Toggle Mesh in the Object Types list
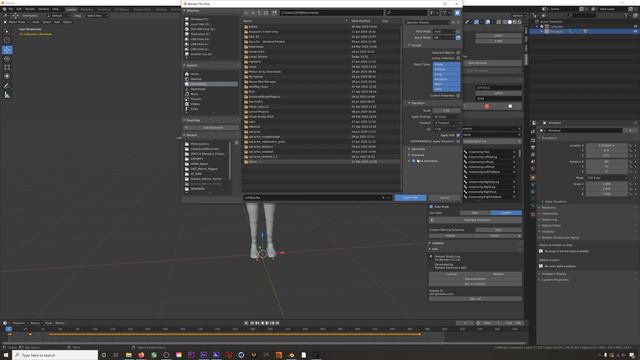 pos(447,84)
